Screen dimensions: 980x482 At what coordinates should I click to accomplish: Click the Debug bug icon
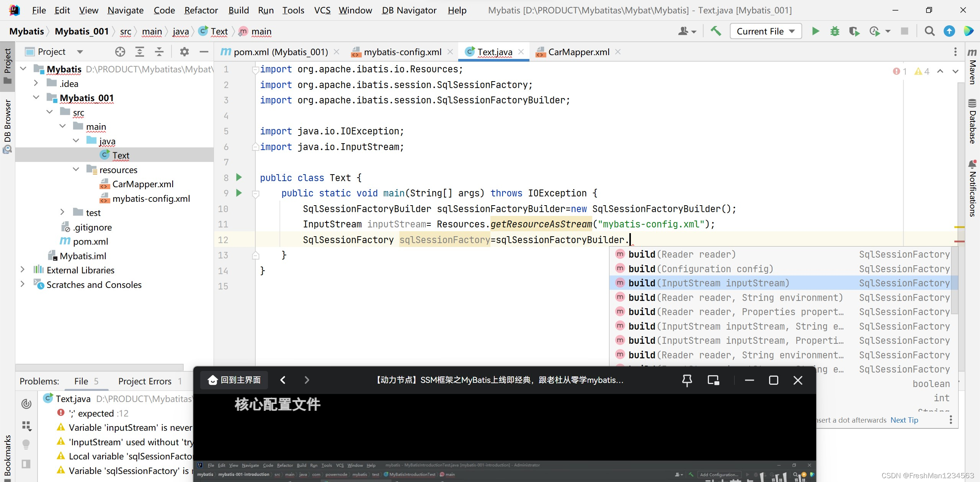835,31
